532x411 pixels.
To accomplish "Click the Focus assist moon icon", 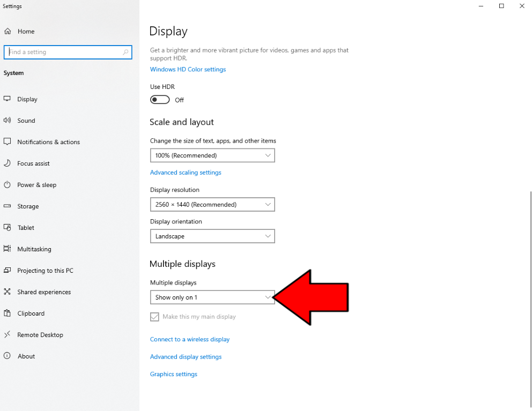I will click(x=7, y=163).
